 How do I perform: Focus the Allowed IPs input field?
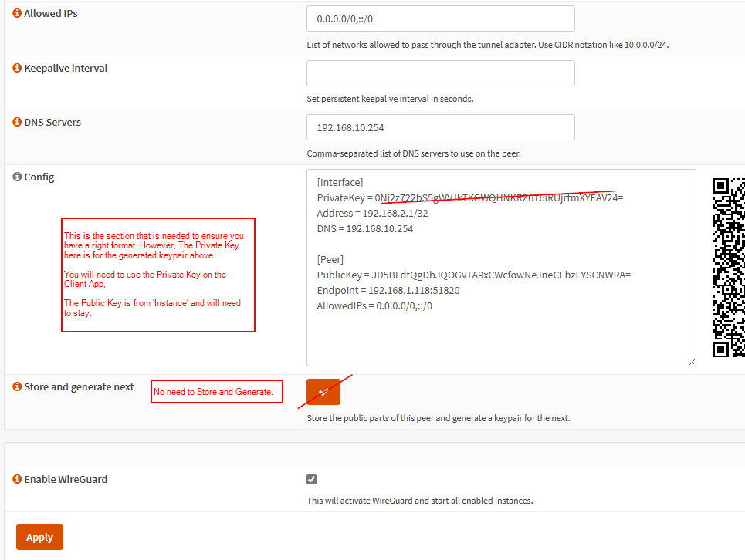tap(440, 19)
